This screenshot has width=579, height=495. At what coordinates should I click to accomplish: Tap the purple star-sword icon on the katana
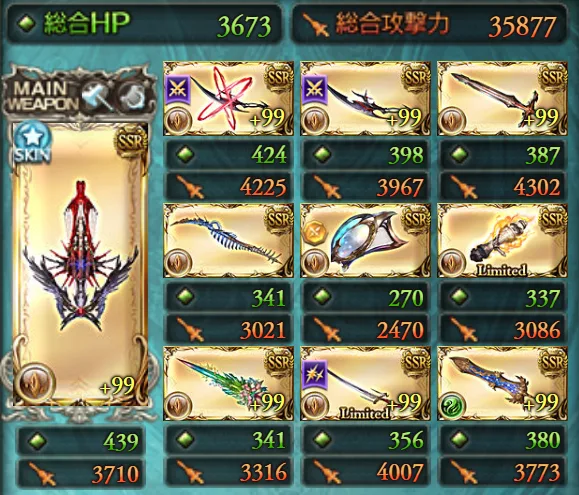(315, 373)
